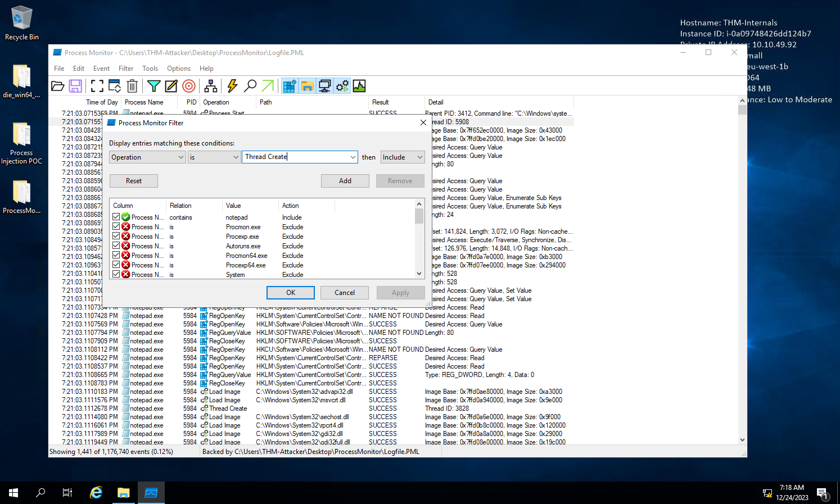Open the Help menu
Viewport: 840px width, 504px height.
pos(206,69)
